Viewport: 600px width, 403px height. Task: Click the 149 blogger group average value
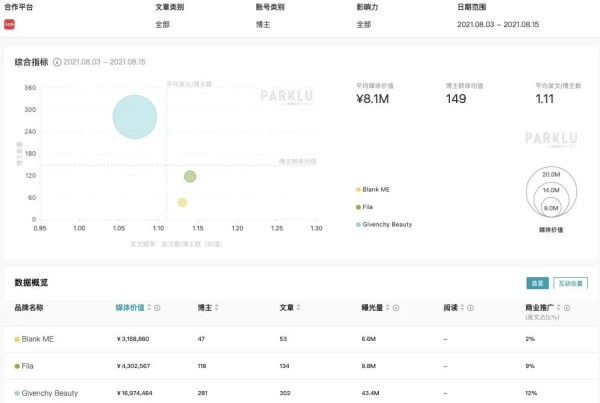pos(456,99)
